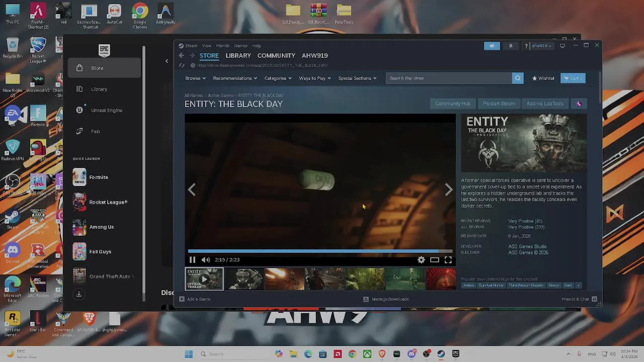Viewport: 644px width, 362px height.
Task: Go forward in Steam navigation
Action: point(192,55)
